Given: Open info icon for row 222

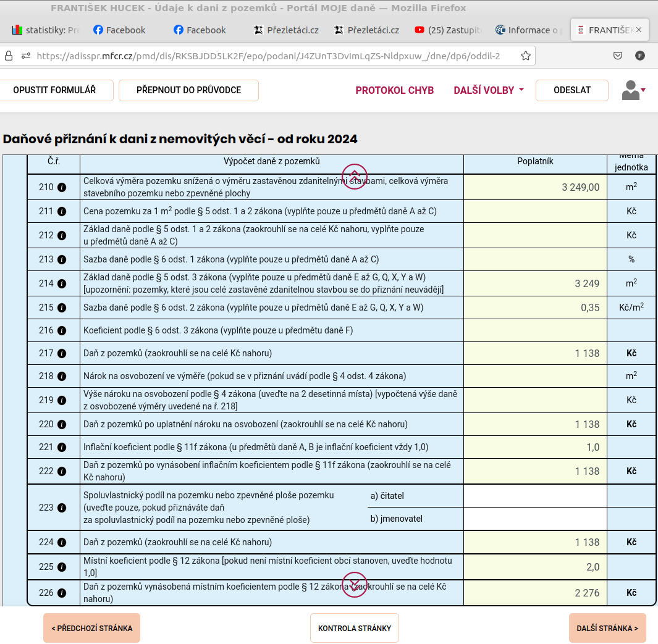Looking at the screenshot, I should [62, 471].
